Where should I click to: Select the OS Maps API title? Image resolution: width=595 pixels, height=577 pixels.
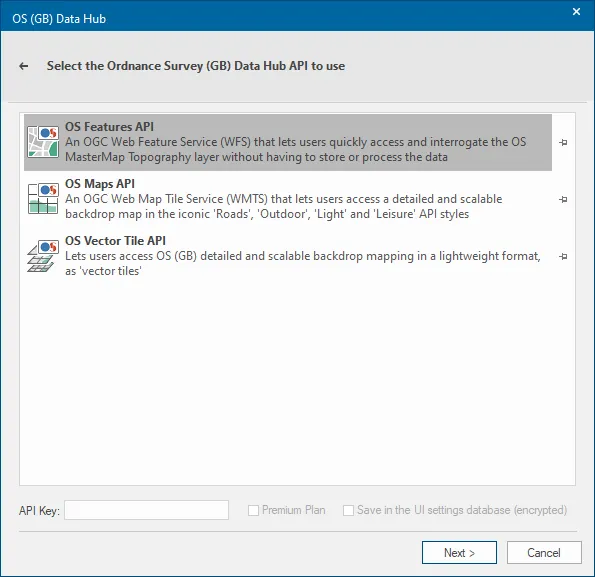(100, 184)
